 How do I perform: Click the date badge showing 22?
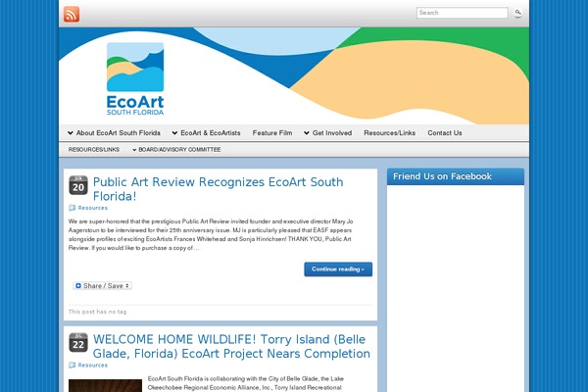78,342
